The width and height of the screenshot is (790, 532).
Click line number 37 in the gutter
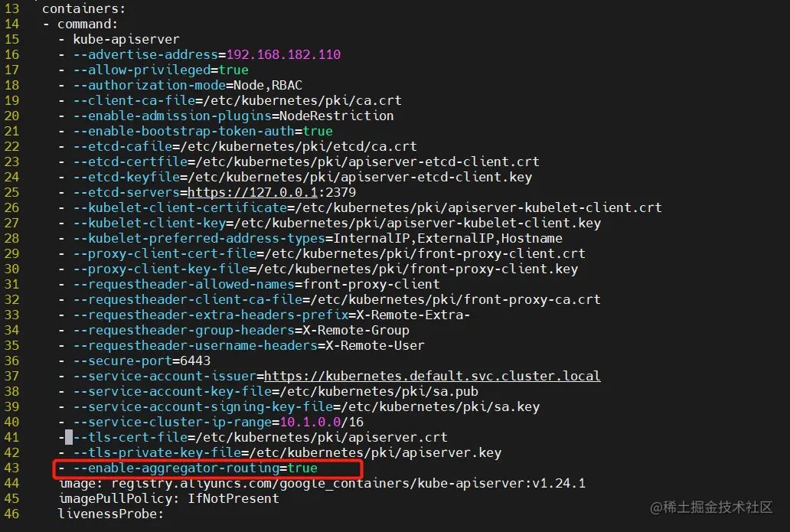click(11, 377)
